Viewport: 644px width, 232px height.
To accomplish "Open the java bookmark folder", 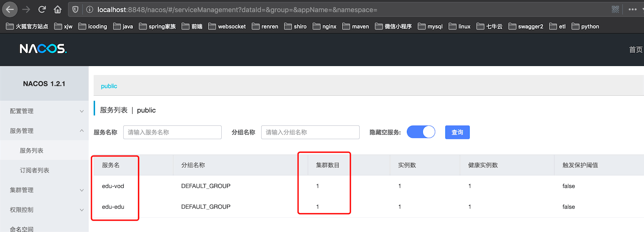I will pyautogui.click(x=123, y=27).
